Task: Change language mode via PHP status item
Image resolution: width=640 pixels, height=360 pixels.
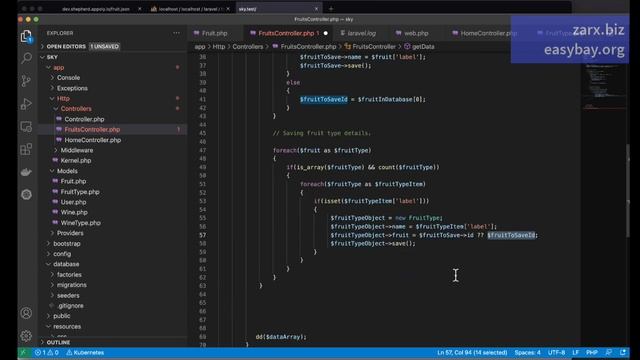Action: [592, 353]
